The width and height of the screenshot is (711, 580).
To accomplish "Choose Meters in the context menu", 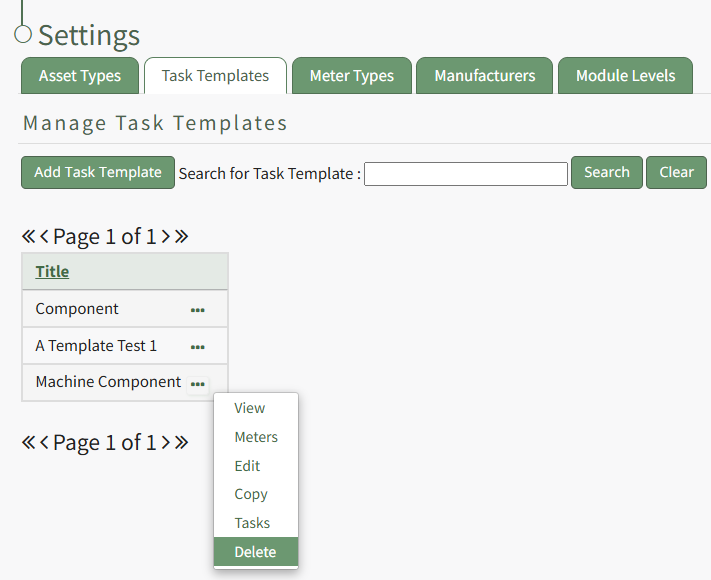I will point(256,437).
